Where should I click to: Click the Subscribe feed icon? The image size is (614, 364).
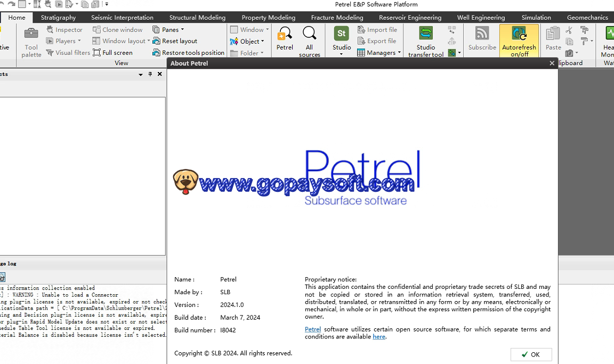pos(482,38)
